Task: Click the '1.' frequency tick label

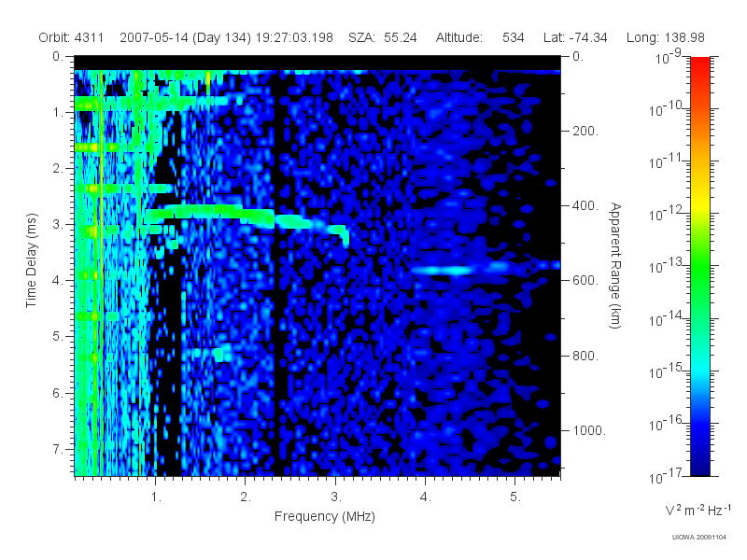Action: (x=156, y=497)
